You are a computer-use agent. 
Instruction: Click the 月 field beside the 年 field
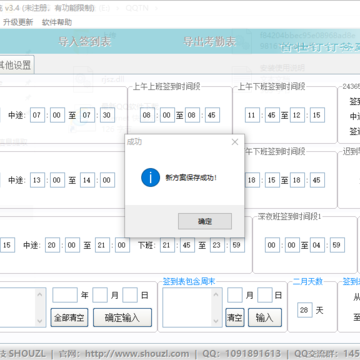tap(100, 295)
